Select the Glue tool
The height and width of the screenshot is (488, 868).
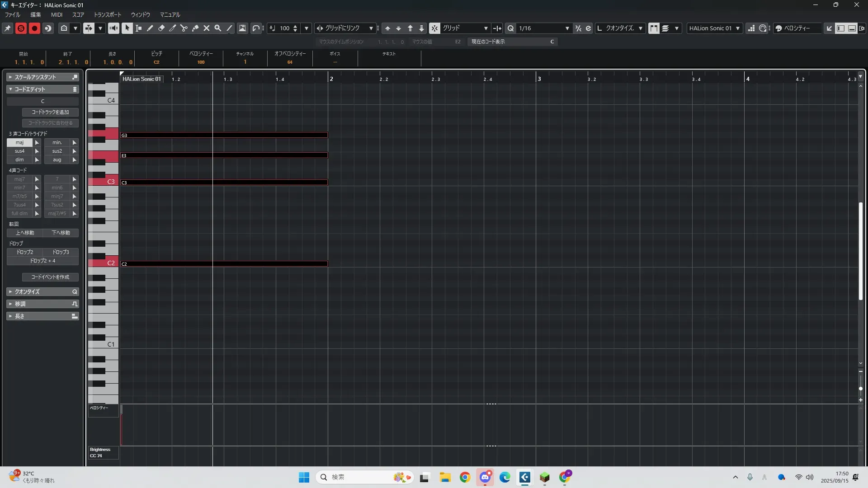(195, 28)
